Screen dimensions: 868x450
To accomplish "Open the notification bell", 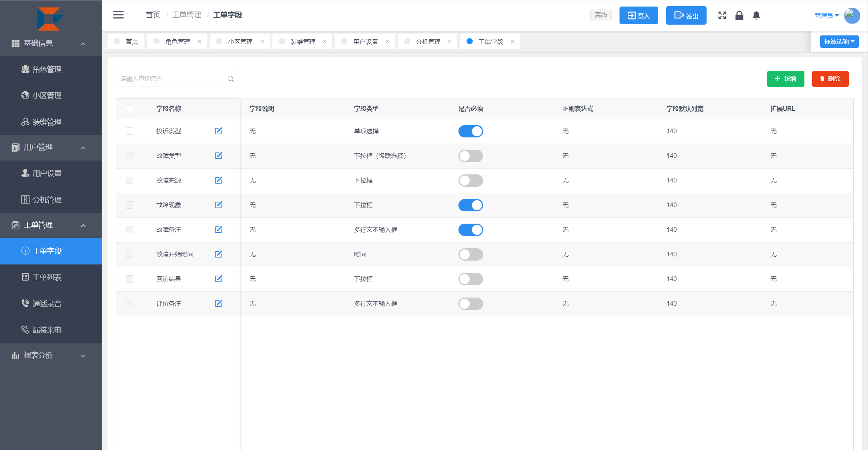I will pyautogui.click(x=756, y=15).
